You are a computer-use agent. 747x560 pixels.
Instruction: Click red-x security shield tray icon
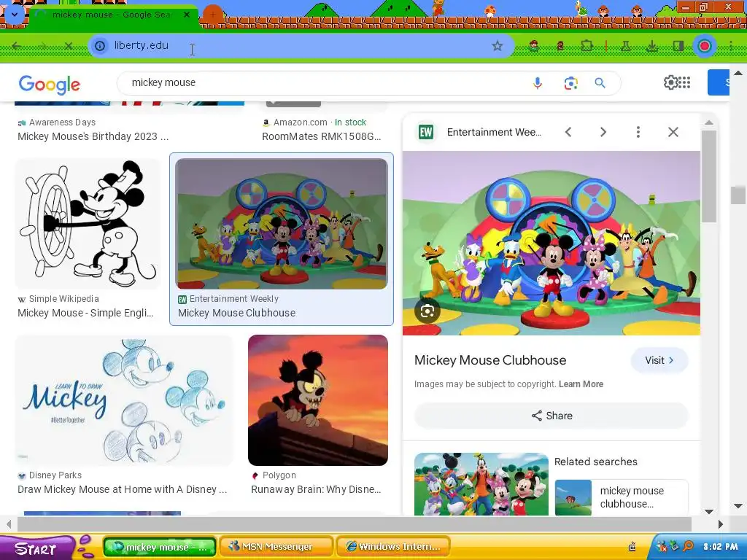click(662, 547)
